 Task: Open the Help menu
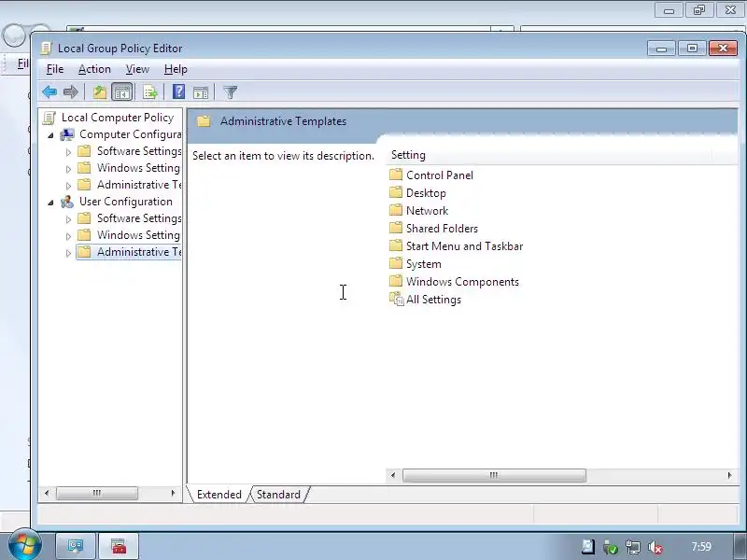[x=176, y=69]
